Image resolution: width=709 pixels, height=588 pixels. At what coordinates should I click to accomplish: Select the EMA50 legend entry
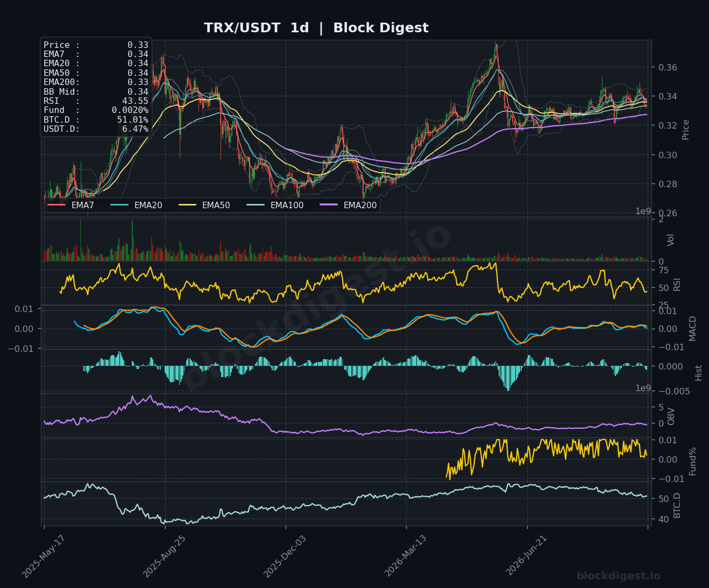[x=204, y=205]
